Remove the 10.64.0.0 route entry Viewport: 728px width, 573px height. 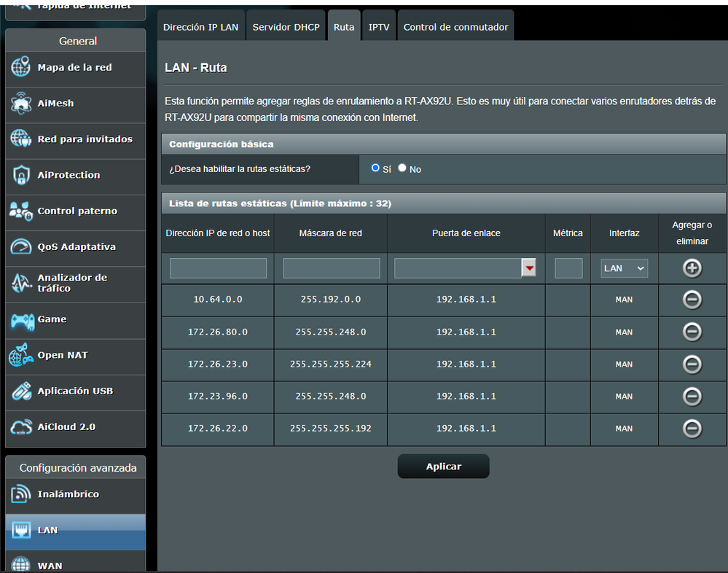point(692,300)
